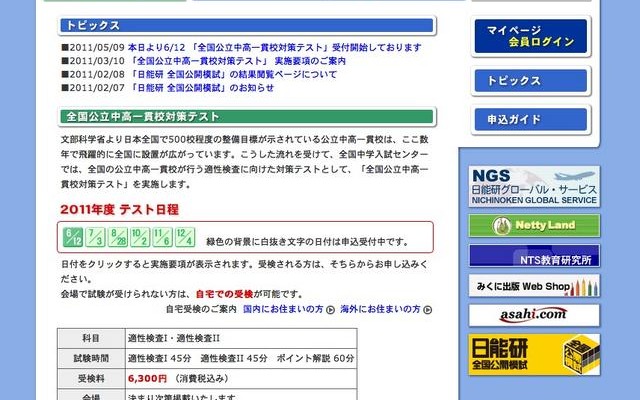Open the NGS 日能研グローバル・サービス banner
The image size is (640, 400).
click(x=534, y=186)
